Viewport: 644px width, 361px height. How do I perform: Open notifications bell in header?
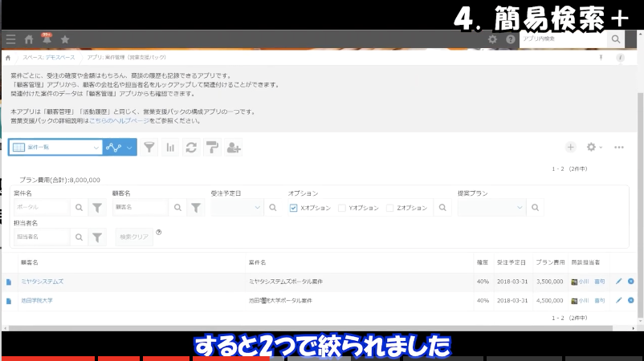pos(47,39)
